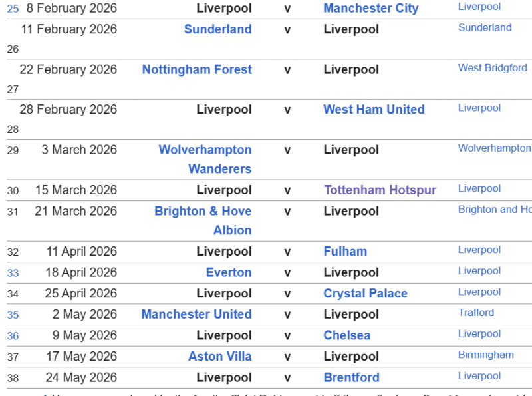Follow the Trafford location link
Image resolution: width=532 pixels, height=396 pixels.
tap(476, 313)
